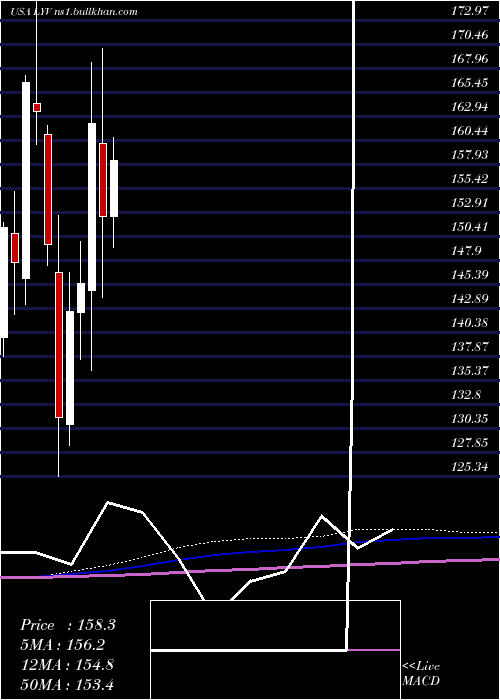Click the 137.87 price axis label
The width and height of the screenshot is (500, 700).
(471, 347)
